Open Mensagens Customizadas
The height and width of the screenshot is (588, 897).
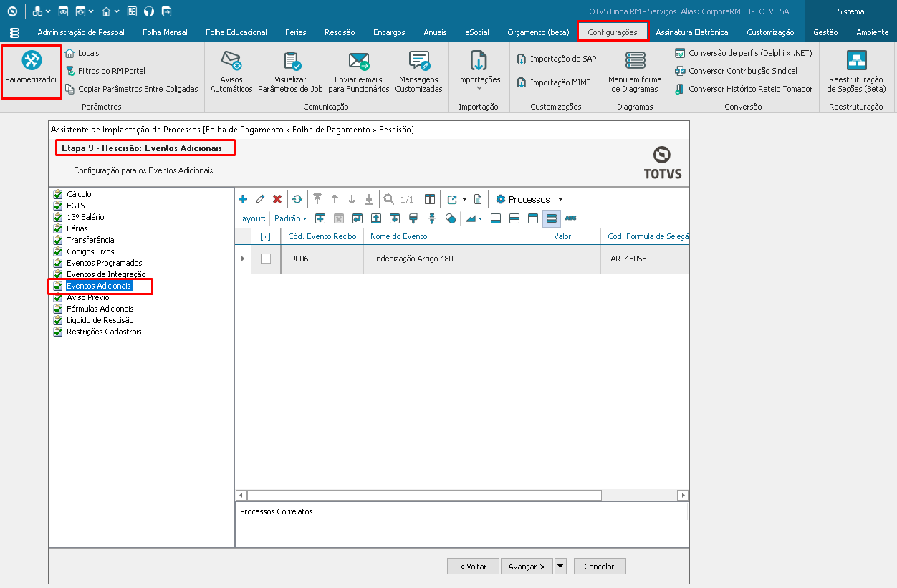(x=419, y=72)
